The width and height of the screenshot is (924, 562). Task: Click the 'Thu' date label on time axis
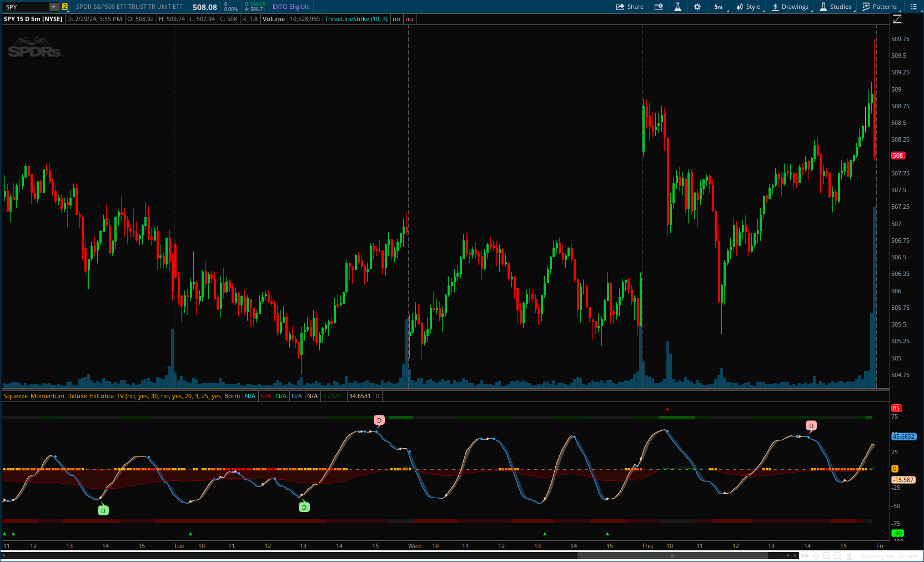[x=647, y=546]
